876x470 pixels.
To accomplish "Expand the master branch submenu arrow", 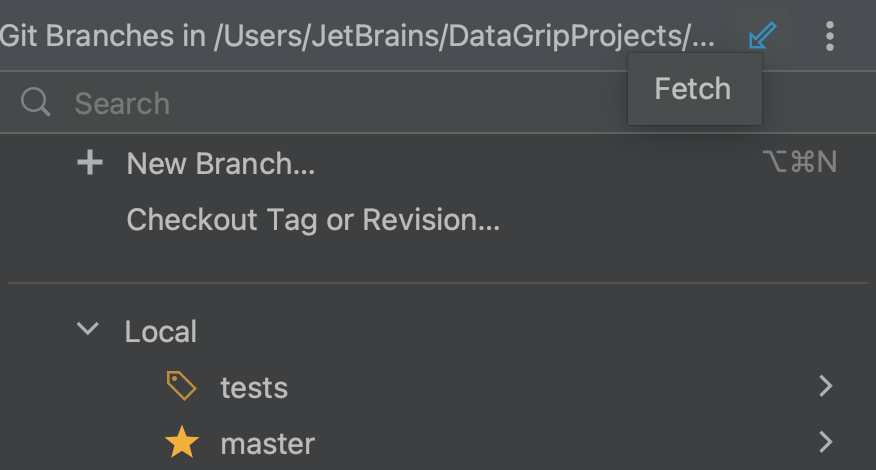I will click(826, 441).
